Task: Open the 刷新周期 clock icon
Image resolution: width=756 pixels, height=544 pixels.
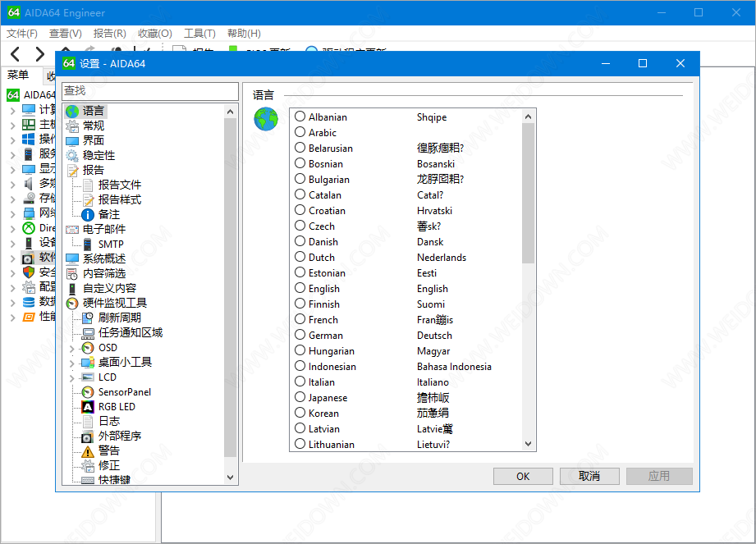Action: pyautogui.click(x=88, y=318)
